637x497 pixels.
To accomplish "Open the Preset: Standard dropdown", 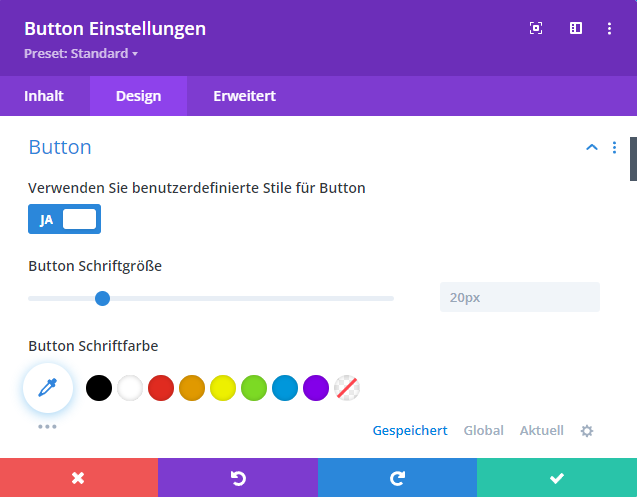I will 81,53.
